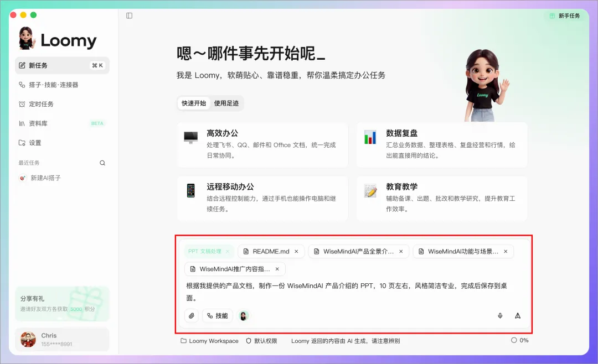Remove WiseMindAI产品全景介 attachment
Viewport: 598px width, 364px height.
click(401, 252)
